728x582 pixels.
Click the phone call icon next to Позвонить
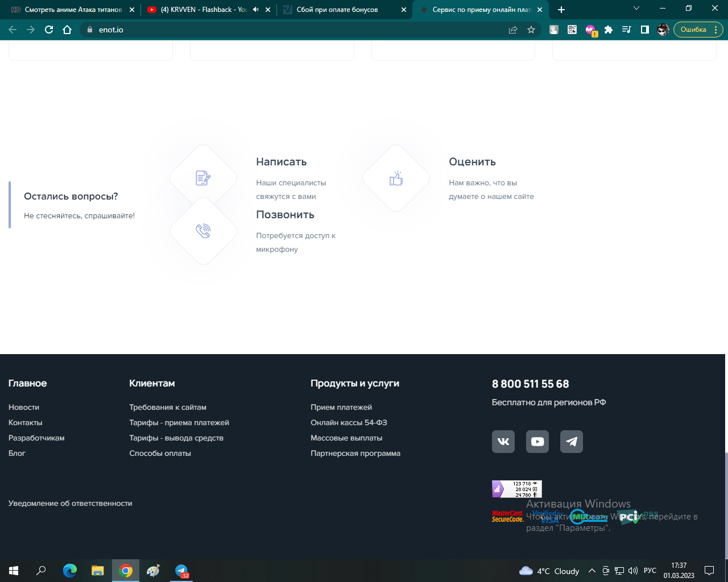(x=203, y=231)
